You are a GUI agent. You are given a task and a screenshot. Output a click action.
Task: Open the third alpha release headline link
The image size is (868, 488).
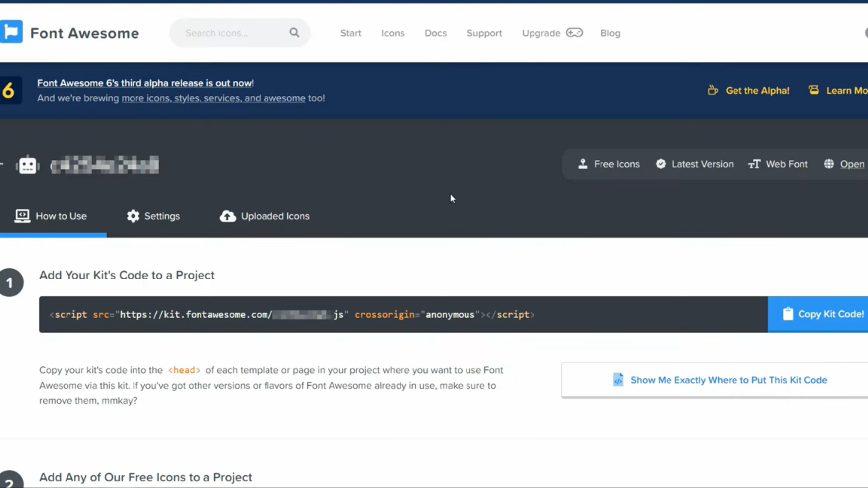coord(145,83)
